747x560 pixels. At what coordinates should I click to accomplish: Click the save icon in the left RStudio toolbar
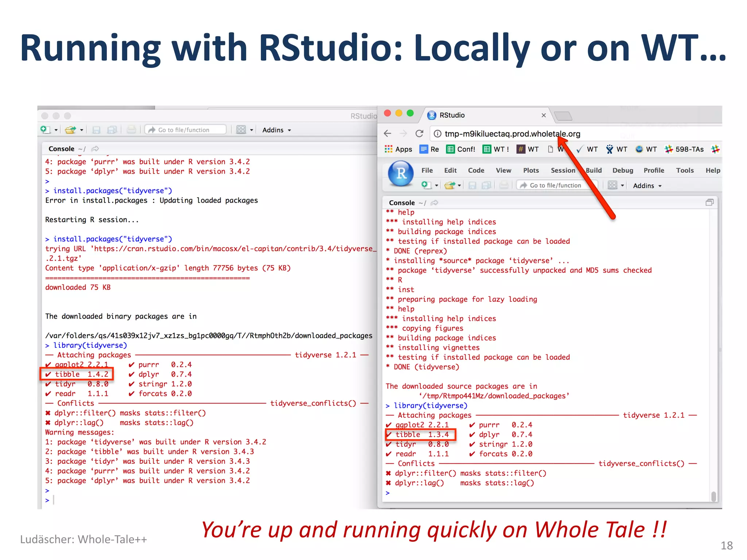pyautogui.click(x=96, y=130)
